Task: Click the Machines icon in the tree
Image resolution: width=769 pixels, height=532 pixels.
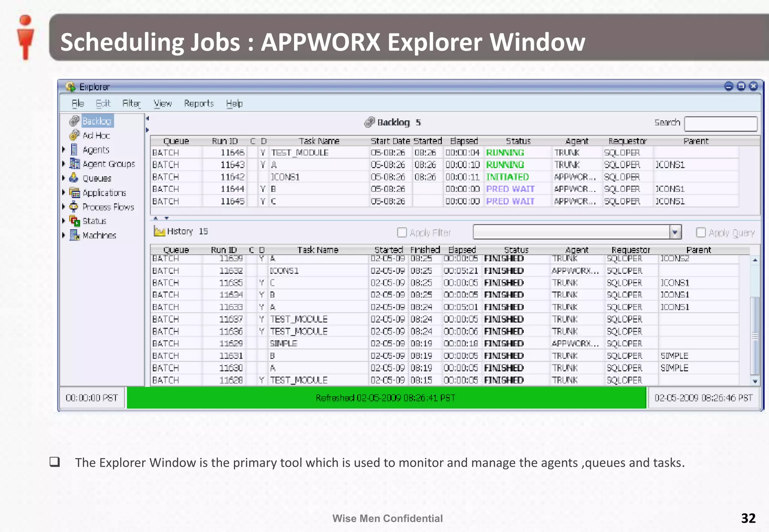Action: tap(75, 235)
